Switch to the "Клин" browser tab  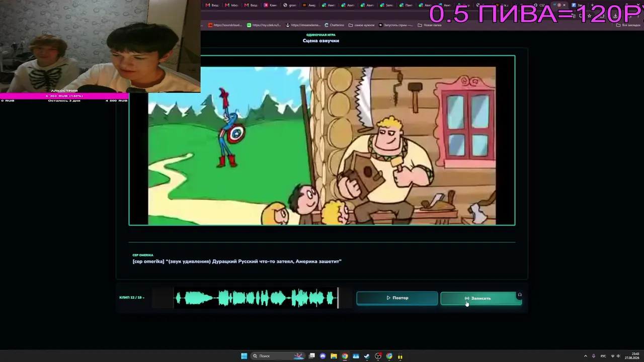[270, 5]
